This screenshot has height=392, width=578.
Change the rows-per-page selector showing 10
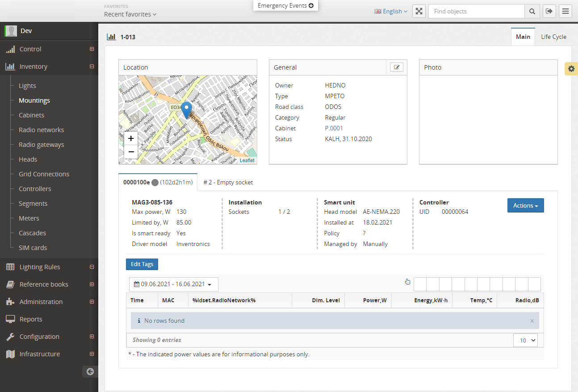click(525, 340)
